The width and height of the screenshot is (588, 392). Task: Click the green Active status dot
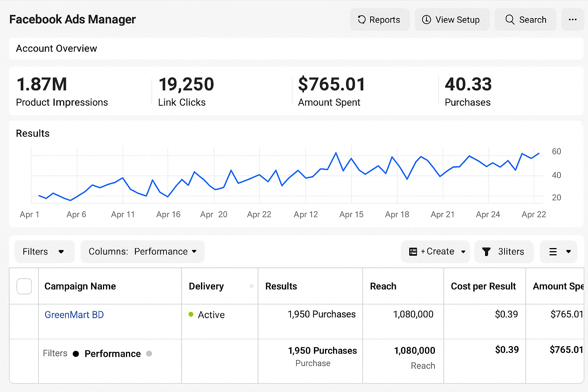191,314
